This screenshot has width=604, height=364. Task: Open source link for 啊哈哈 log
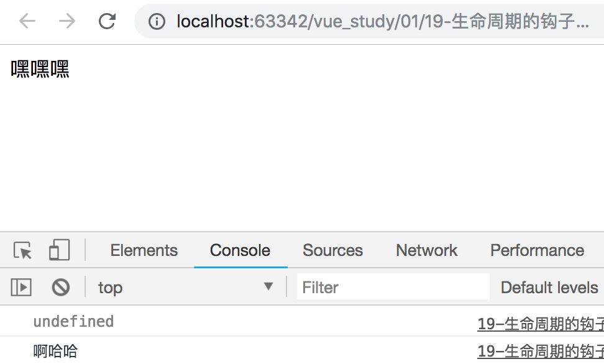tap(541, 352)
